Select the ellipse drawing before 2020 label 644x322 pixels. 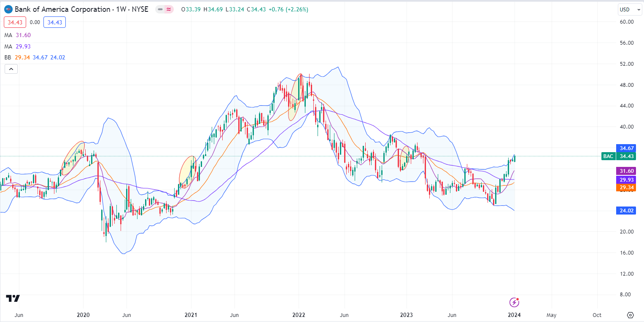coord(73,158)
